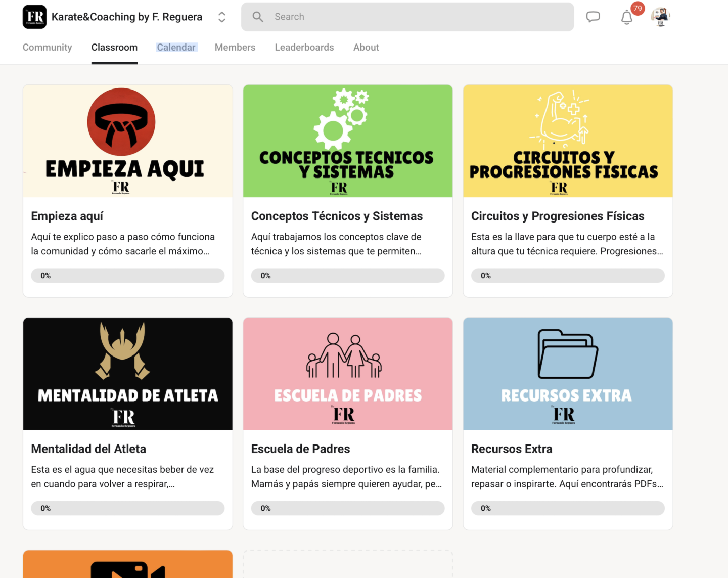Image resolution: width=728 pixels, height=578 pixels.
Task: Click the Empieza aquí progress bar
Action: tap(127, 276)
